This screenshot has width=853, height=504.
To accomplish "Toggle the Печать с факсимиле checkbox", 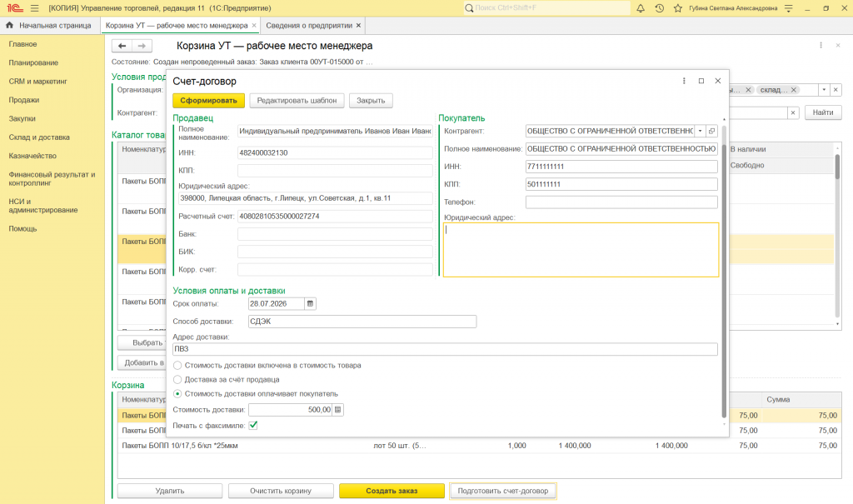I will pyautogui.click(x=253, y=426).
